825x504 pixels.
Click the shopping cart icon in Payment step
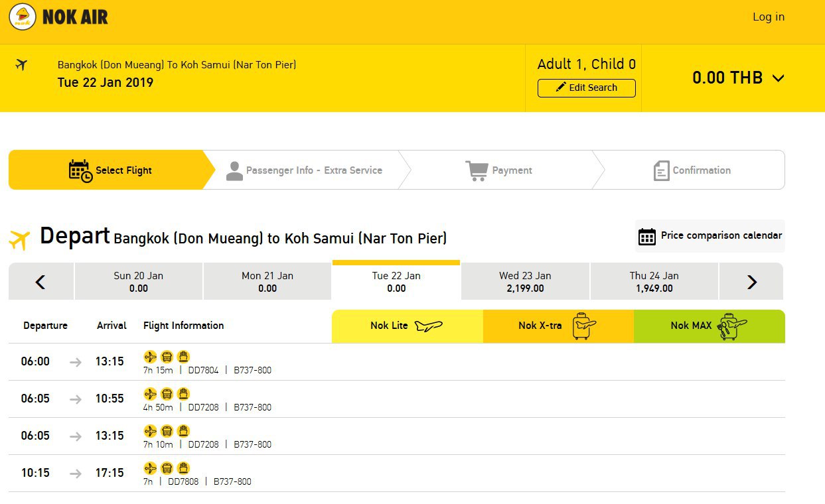[x=477, y=170]
